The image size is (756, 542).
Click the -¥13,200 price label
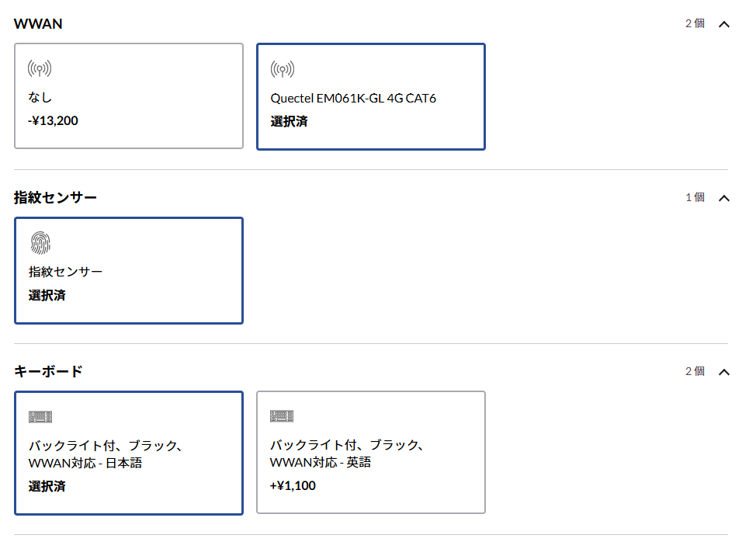53,120
